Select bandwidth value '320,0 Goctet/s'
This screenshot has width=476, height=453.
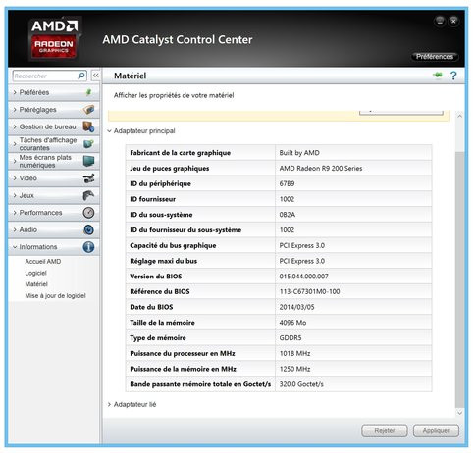pos(301,384)
